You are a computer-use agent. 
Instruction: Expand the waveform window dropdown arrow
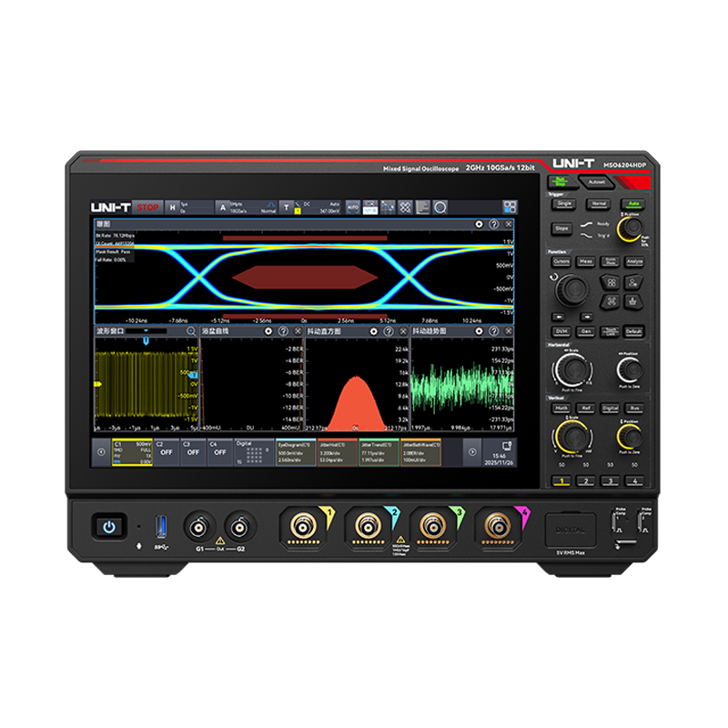coord(147,332)
